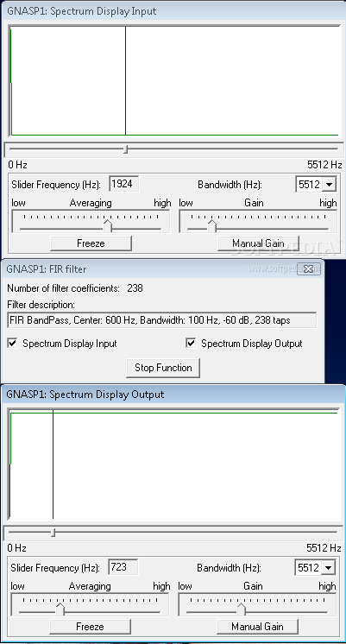Click the Gain slider thumb in Output window
The width and height of the screenshot is (346, 644).
click(x=241, y=609)
